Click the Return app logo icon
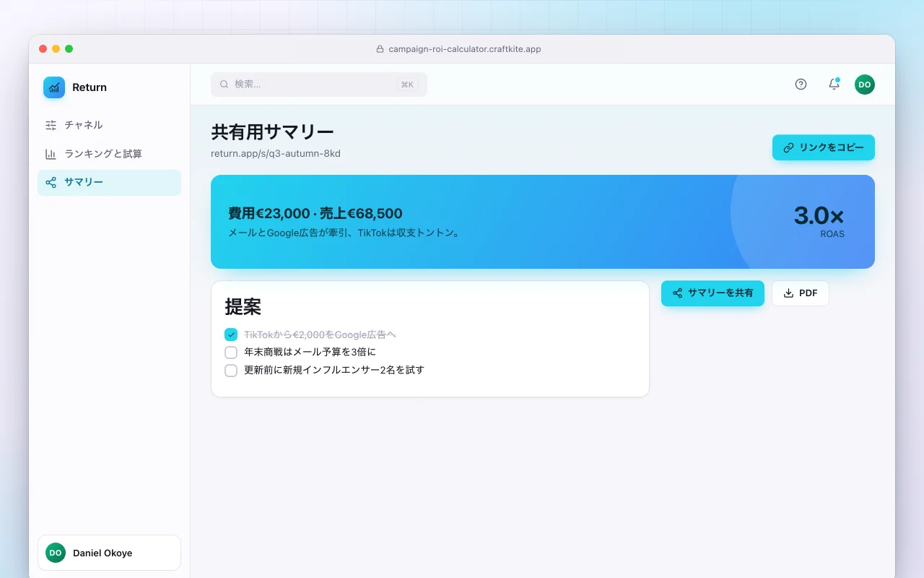 [x=54, y=87]
